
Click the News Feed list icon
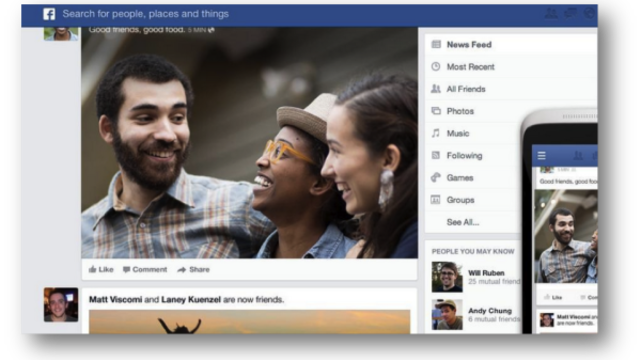pos(436,44)
